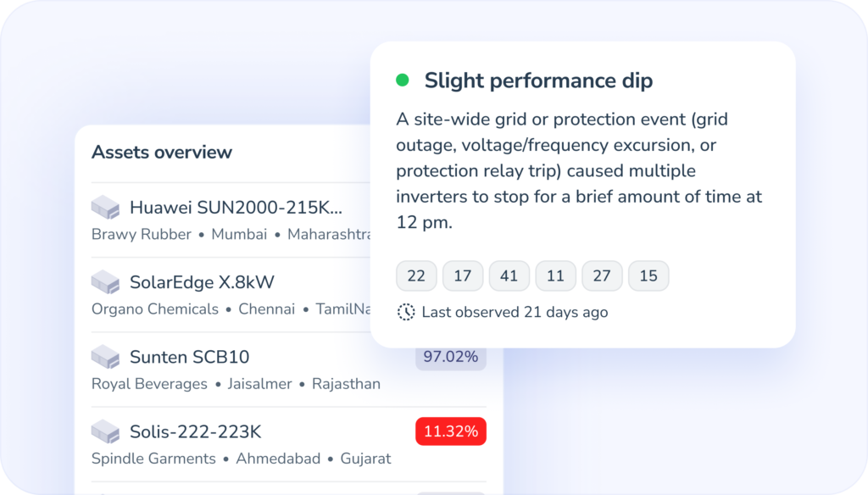Open the SolarEdge X.8kW asset entry
868x495 pixels.
[x=202, y=282]
